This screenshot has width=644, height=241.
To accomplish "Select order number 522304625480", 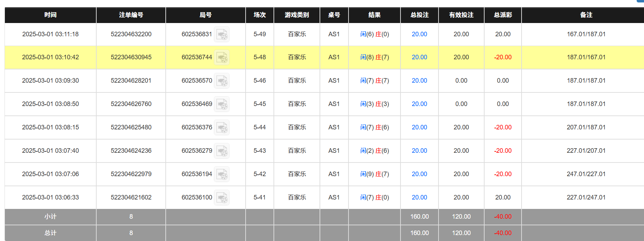I will tap(131, 127).
